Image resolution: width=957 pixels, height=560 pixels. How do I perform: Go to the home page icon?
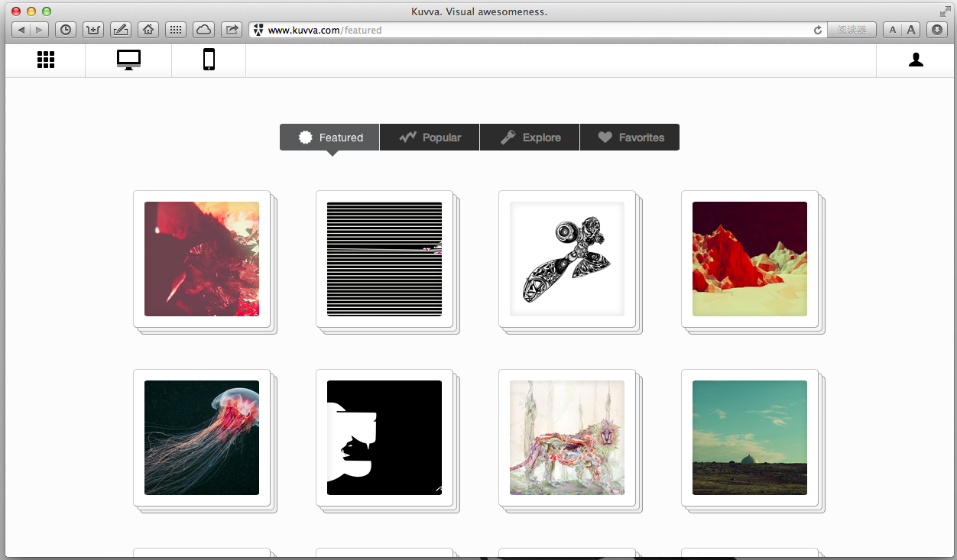pyautogui.click(x=148, y=30)
